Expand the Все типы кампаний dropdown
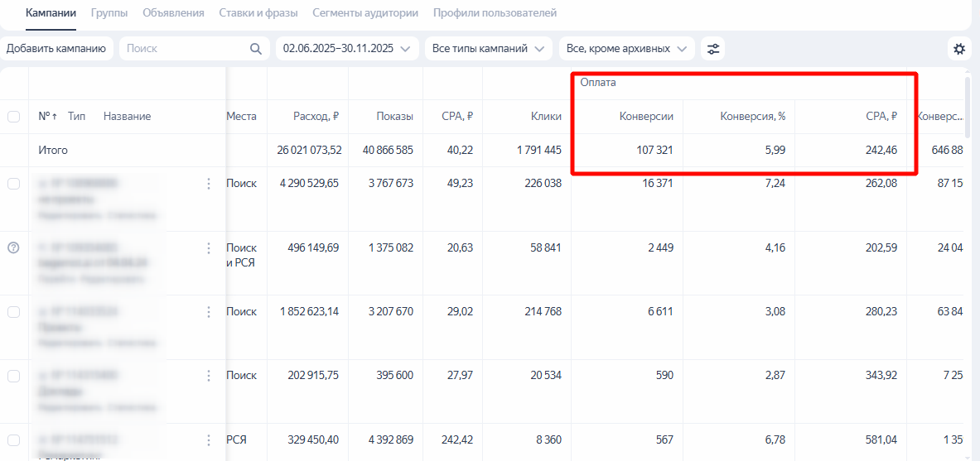This screenshot has width=980, height=461. point(488,49)
